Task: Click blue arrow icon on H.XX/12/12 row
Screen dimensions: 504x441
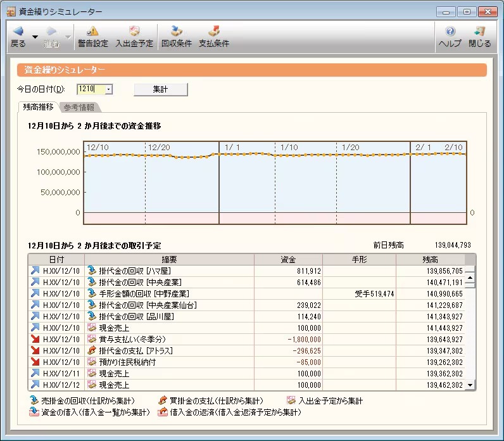Action: pos(35,385)
